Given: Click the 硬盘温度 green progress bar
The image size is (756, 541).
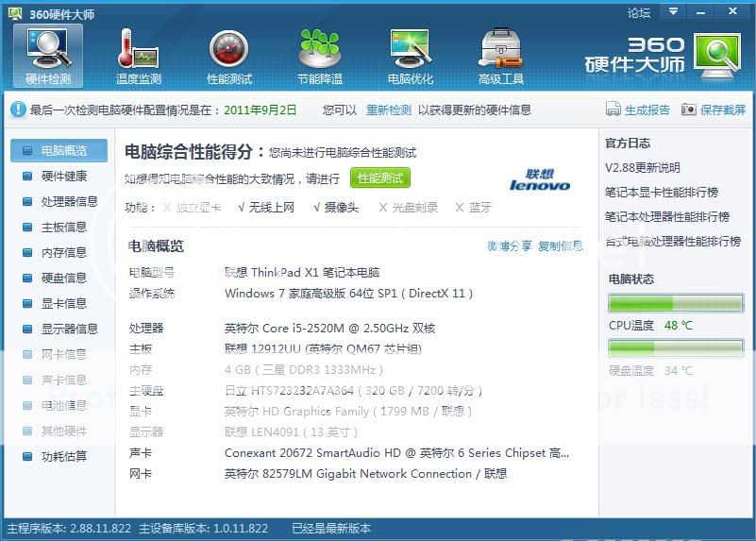Looking at the screenshot, I should coord(676,348).
